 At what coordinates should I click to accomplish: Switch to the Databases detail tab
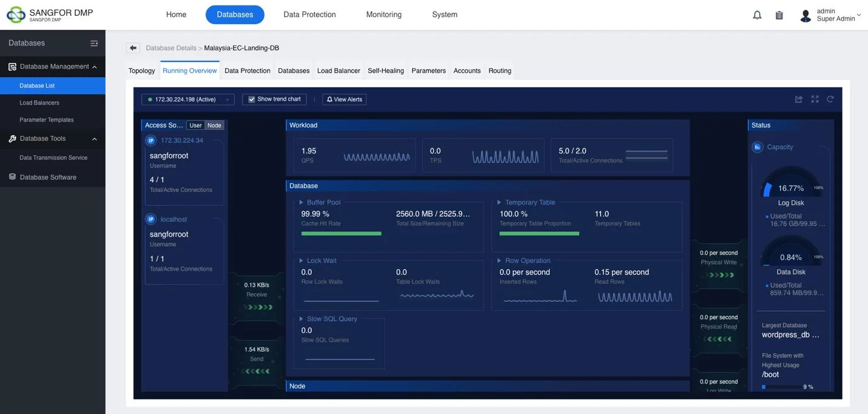[294, 71]
